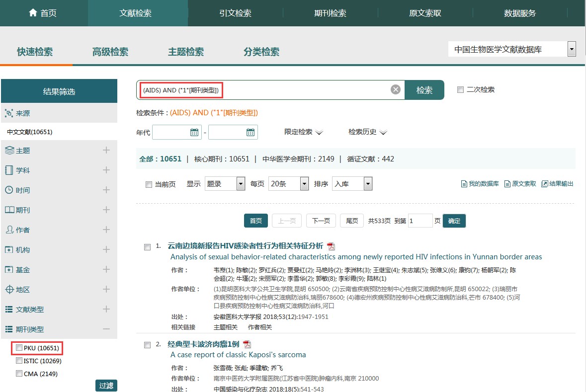Tick the 当前页 select-all checkbox
586x392 pixels.
point(149,184)
